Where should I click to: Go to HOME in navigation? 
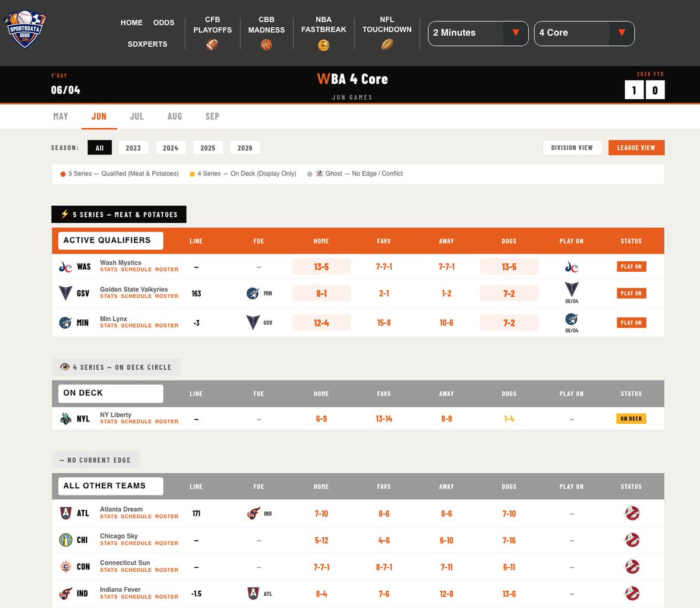click(x=132, y=23)
